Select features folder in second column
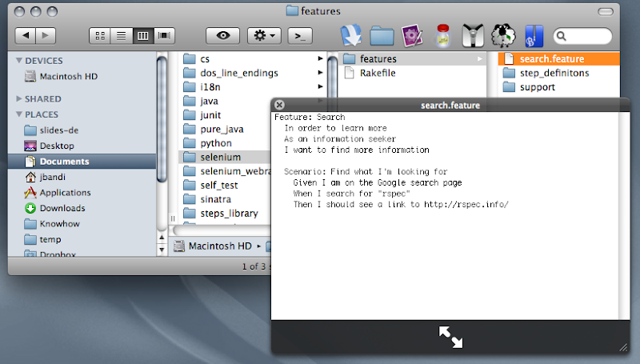This screenshot has width=640, height=364. tap(413, 58)
